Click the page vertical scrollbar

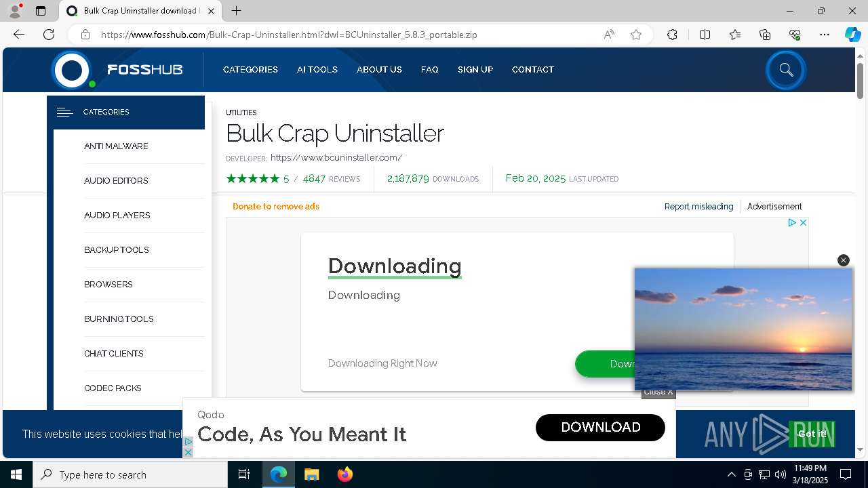click(x=861, y=81)
